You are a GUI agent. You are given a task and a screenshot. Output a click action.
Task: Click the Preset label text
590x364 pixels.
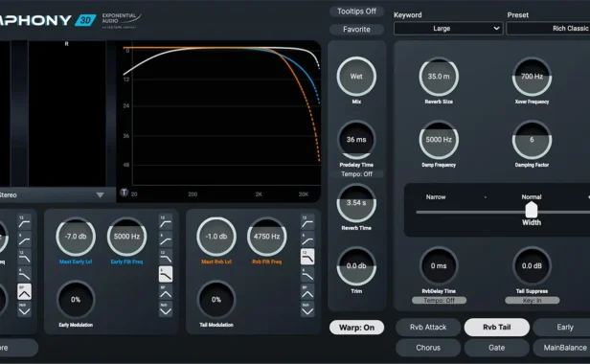click(x=518, y=15)
